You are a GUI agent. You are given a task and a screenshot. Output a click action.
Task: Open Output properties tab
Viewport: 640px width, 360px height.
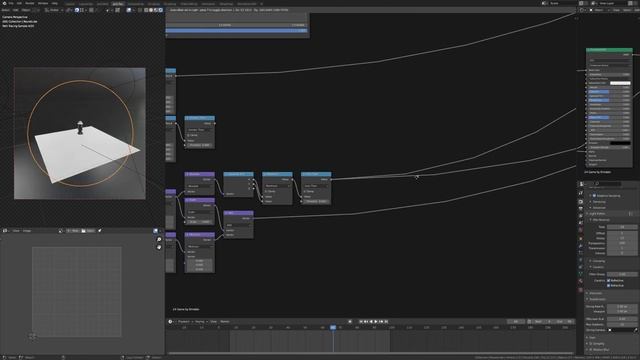coord(581,209)
